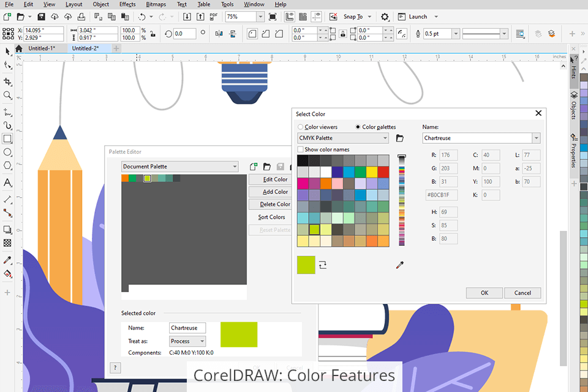Pick the red swatch in CMYK palette grid

[383, 171]
